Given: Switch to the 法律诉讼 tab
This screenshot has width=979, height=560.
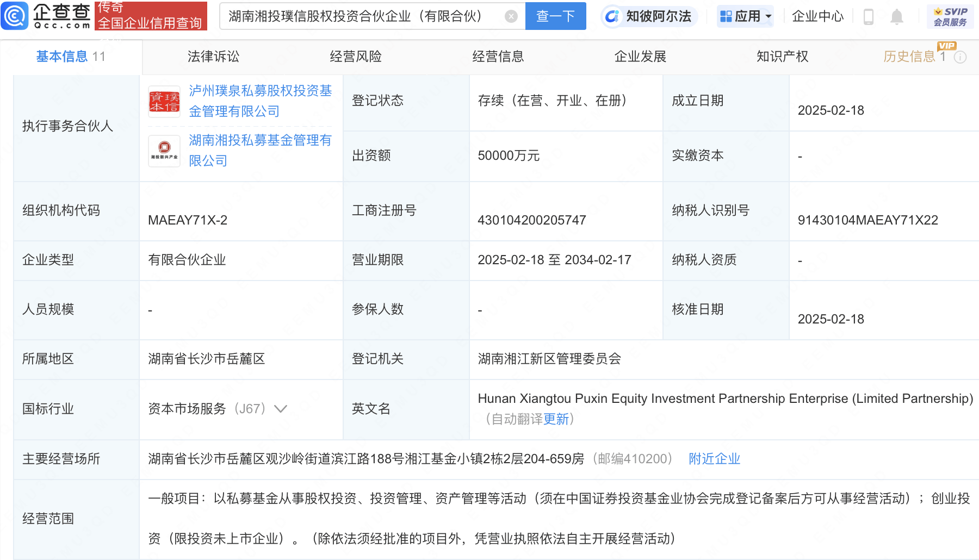Looking at the screenshot, I should 213,57.
